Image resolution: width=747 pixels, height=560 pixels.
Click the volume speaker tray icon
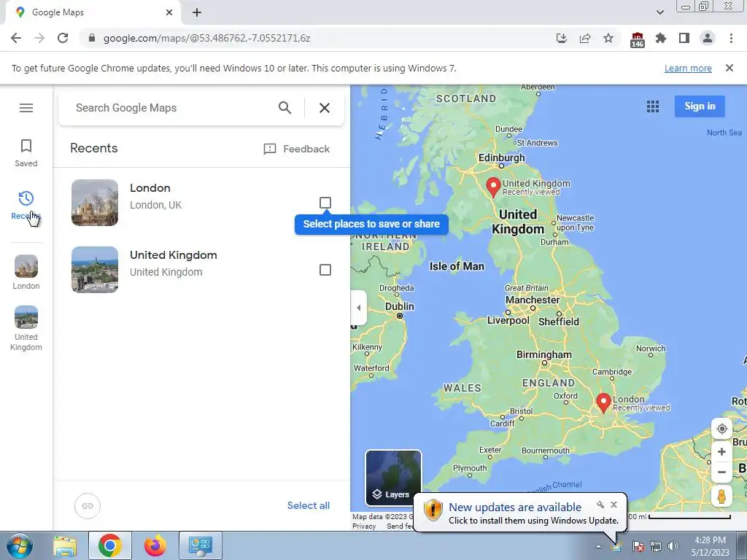pyautogui.click(x=673, y=546)
